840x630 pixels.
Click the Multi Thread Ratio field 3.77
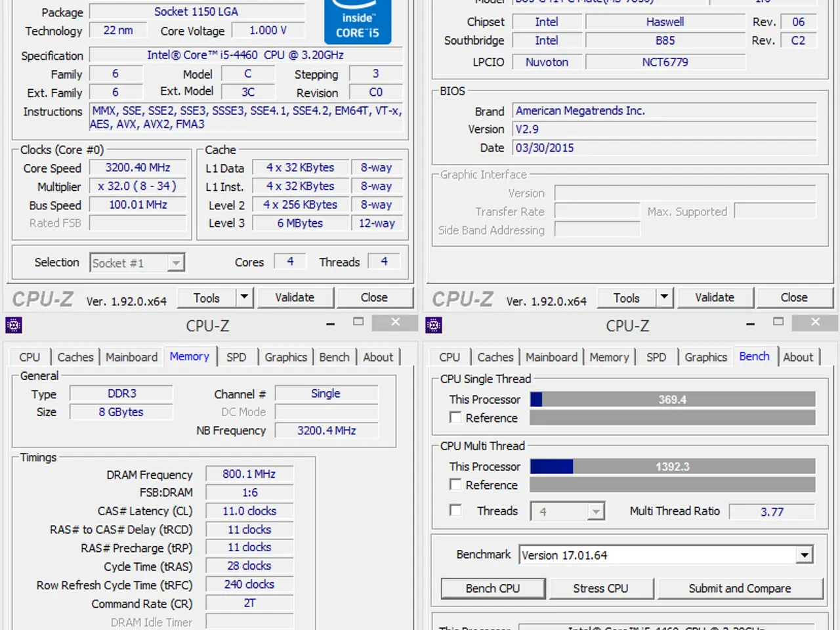click(x=772, y=511)
